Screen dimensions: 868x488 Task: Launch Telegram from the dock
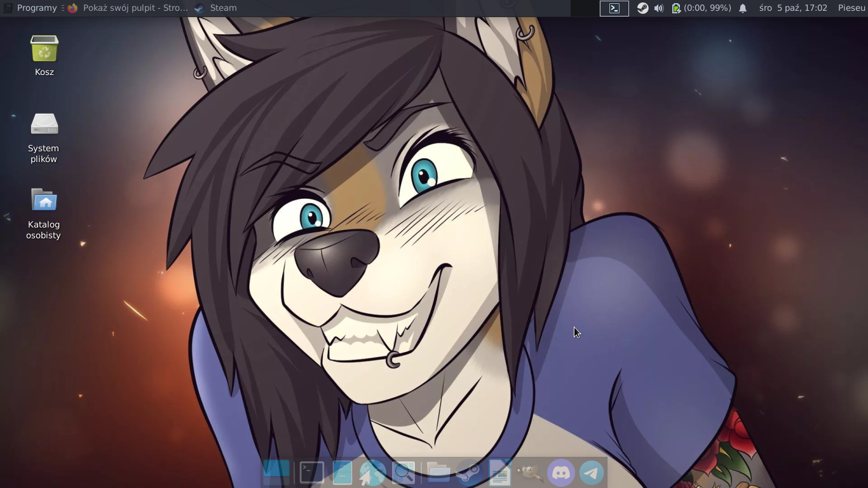tap(592, 473)
